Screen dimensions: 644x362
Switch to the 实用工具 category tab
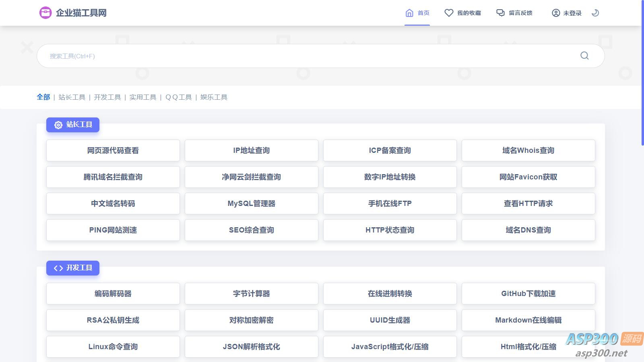pos(142,97)
